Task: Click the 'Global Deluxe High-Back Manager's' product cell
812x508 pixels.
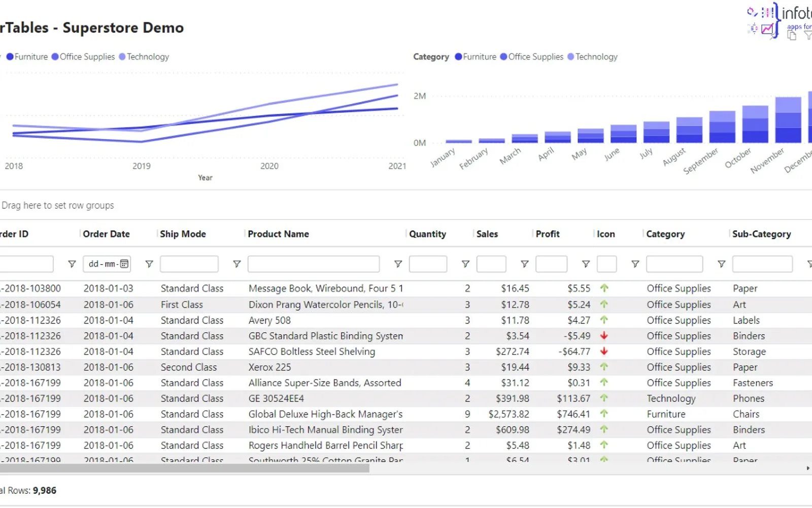Action: 325,414
